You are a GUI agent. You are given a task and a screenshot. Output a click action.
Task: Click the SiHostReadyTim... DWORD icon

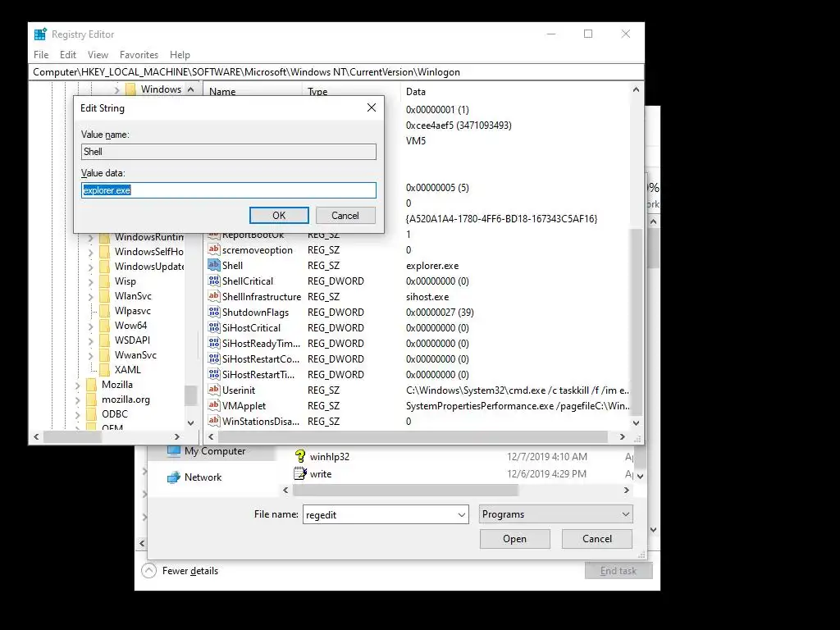[x=214, y=343]
